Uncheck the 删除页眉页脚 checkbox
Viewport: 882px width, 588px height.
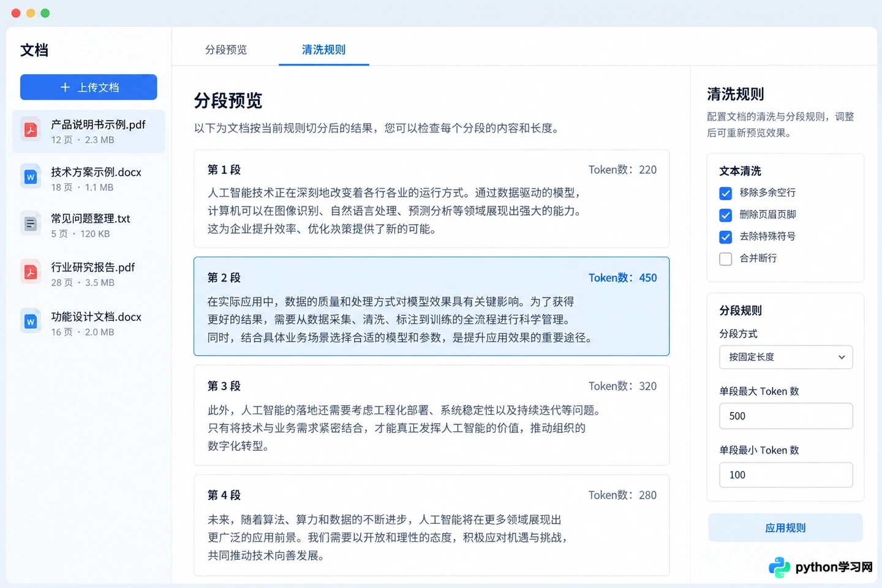tap(725, 215)
